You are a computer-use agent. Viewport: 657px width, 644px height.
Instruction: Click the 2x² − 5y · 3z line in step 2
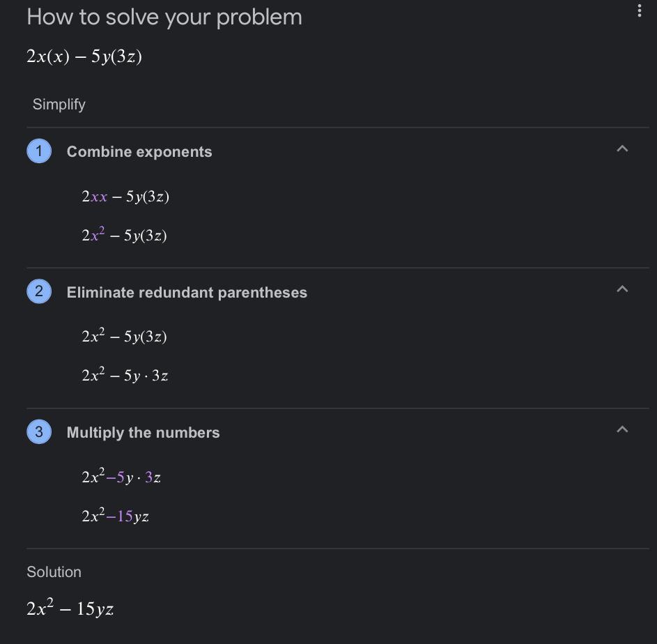tap(125, 375)
